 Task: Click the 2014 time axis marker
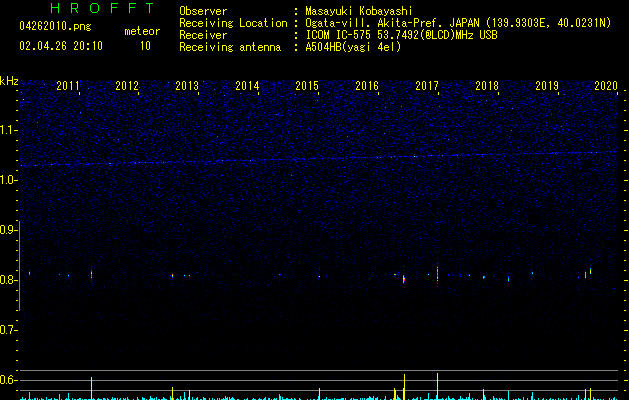click(247, 86)
